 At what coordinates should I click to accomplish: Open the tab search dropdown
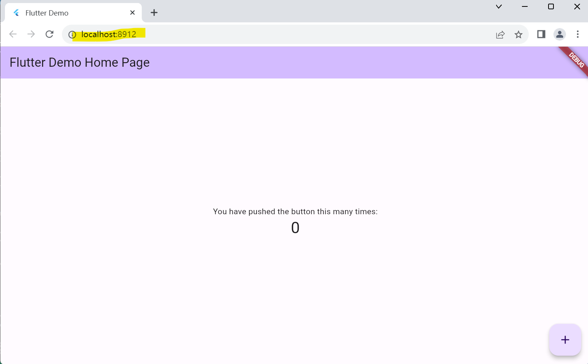click(x=499, y=6)
